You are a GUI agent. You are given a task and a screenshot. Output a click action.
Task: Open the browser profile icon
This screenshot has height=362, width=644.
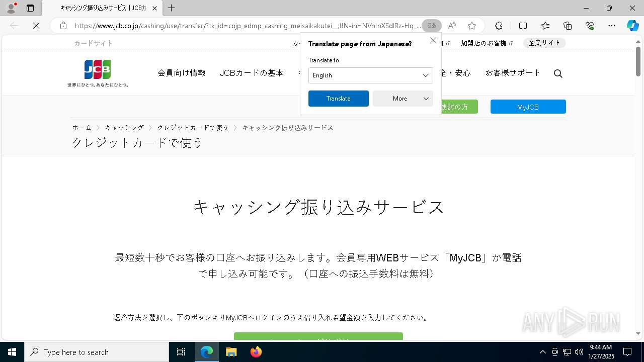(x=11, y=8)
